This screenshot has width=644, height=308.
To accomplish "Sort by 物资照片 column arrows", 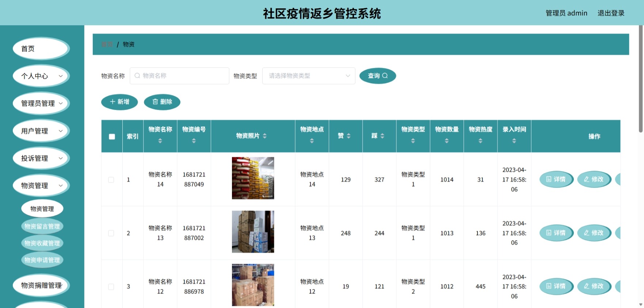I will 265,136.
